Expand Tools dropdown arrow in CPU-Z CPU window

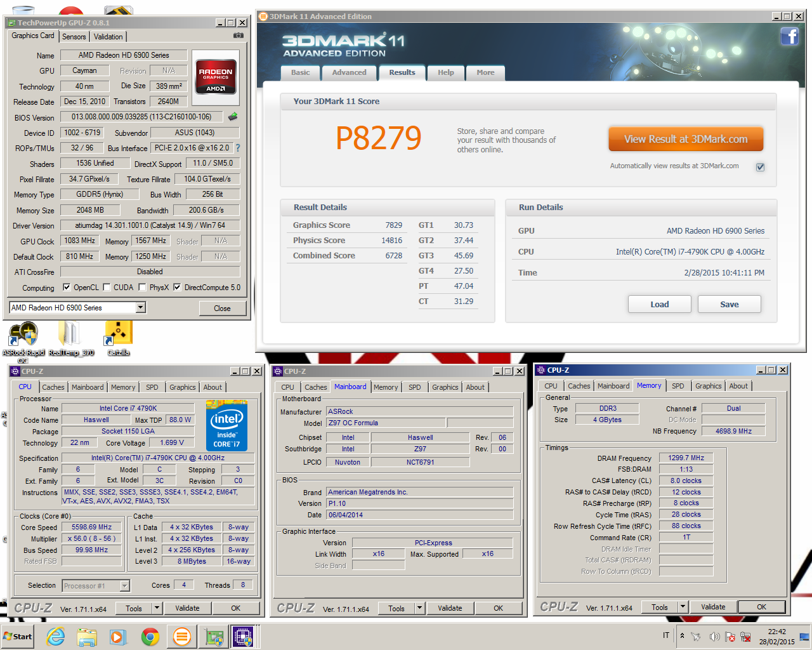tap(157, 608)
